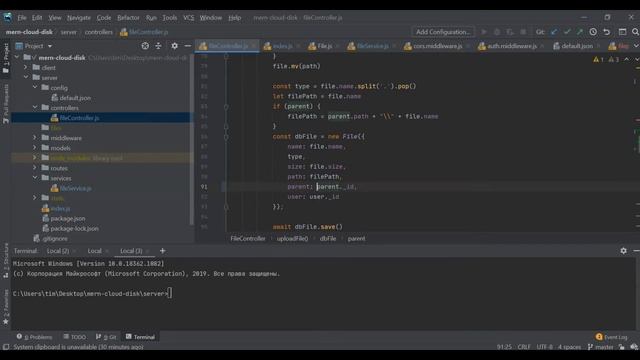
Task: Collapse the controllers folder
Action: 35,107
